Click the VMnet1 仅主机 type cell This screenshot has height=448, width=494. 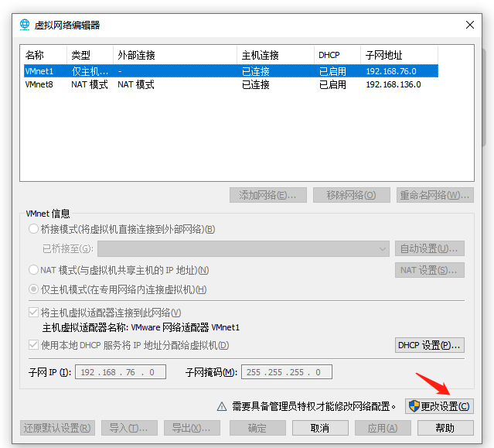click(x=90, y=71)
